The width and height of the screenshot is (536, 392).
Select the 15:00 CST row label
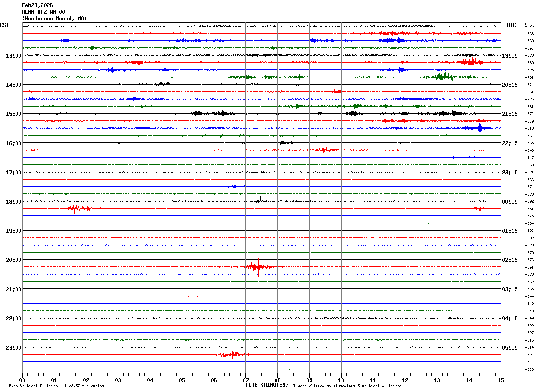[14, 114]
